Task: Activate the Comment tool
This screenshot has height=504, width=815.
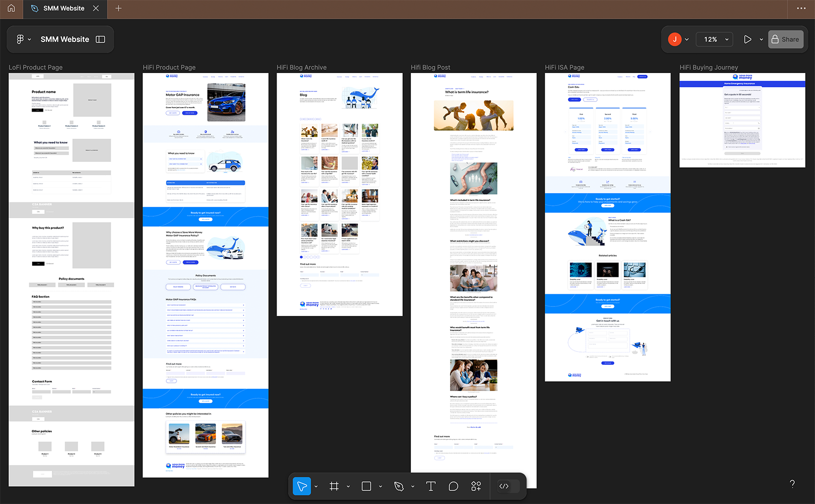Action: tap(453, 486)
